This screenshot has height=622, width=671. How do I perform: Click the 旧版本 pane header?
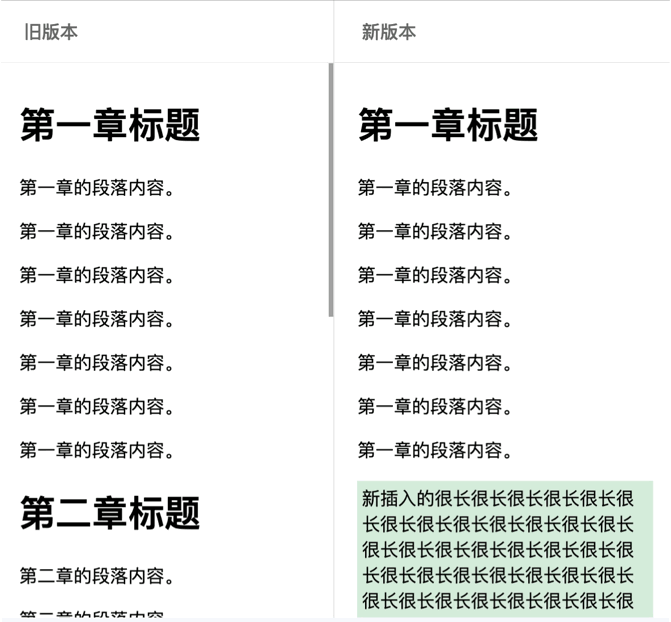point(51,32)
